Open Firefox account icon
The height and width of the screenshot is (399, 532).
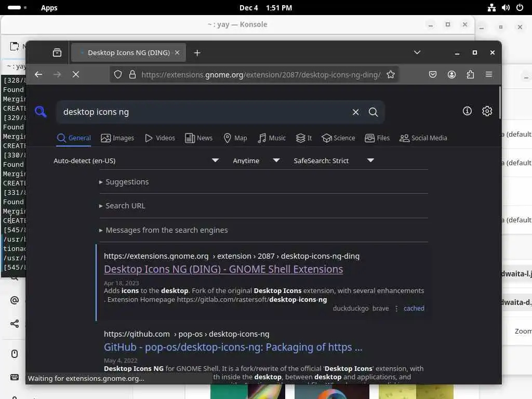point(451,74)
